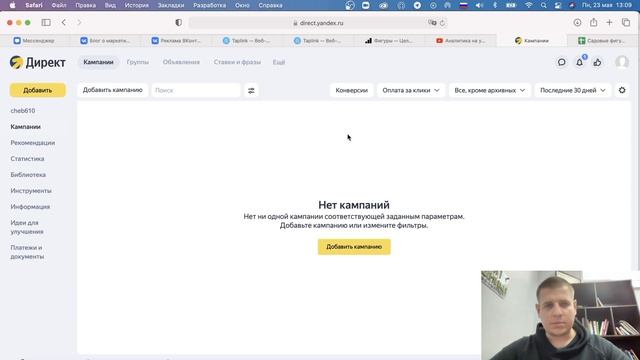
Task: Click the privacy shield icon in Safari
Action: coord(178,23)
